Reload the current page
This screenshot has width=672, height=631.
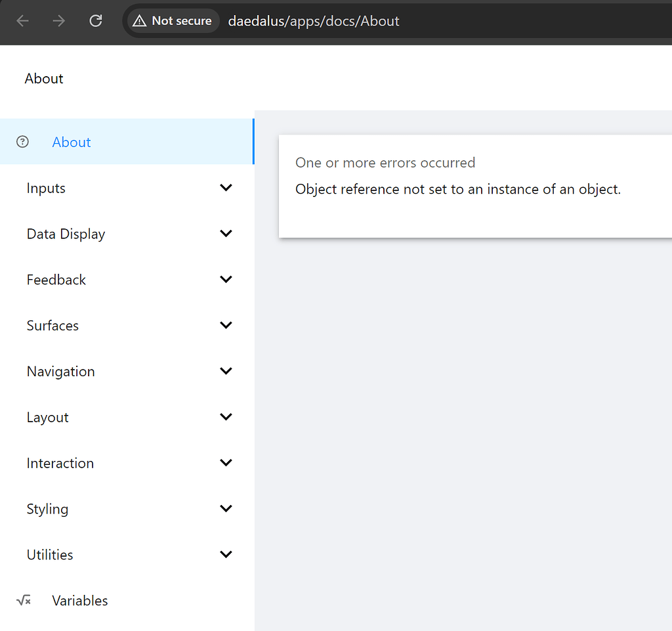click(95, 21)
